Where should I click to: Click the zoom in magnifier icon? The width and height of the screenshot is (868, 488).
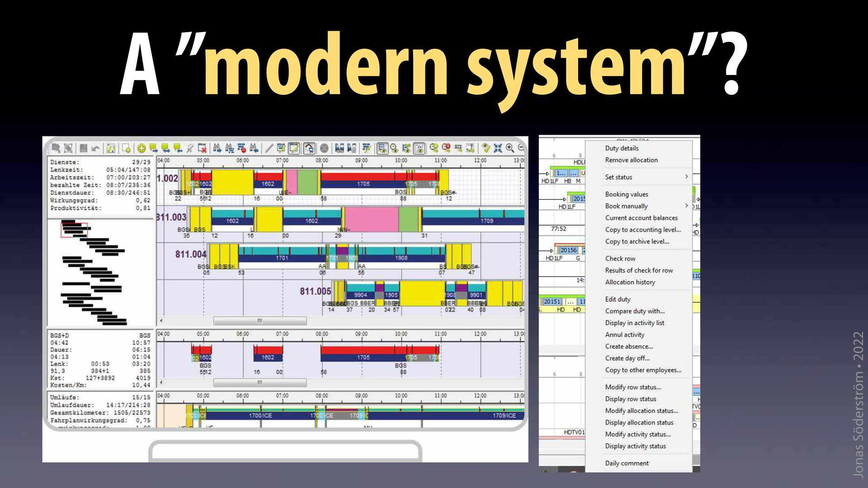(509, 148)
